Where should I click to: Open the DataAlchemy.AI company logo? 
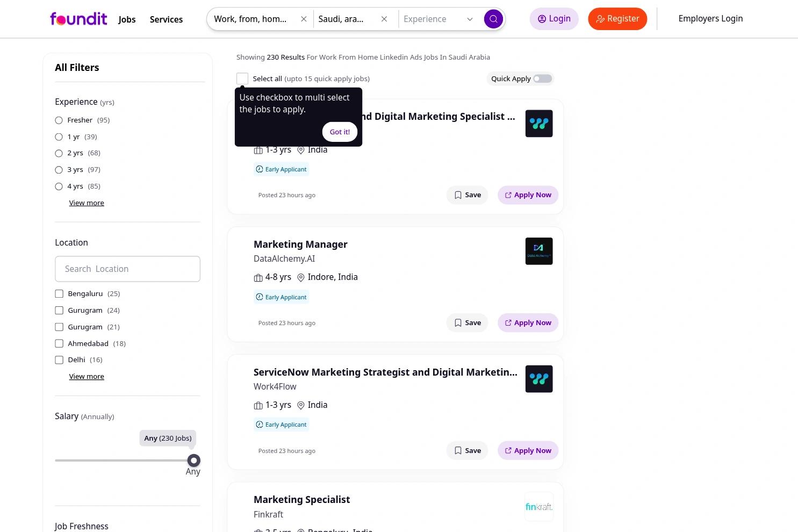pos(539,251)
